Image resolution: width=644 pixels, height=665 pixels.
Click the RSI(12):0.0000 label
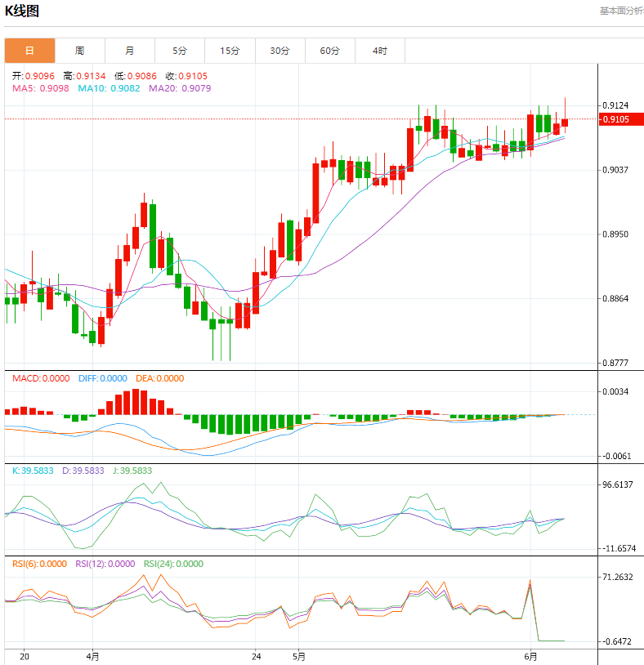[x=105, y=564]
